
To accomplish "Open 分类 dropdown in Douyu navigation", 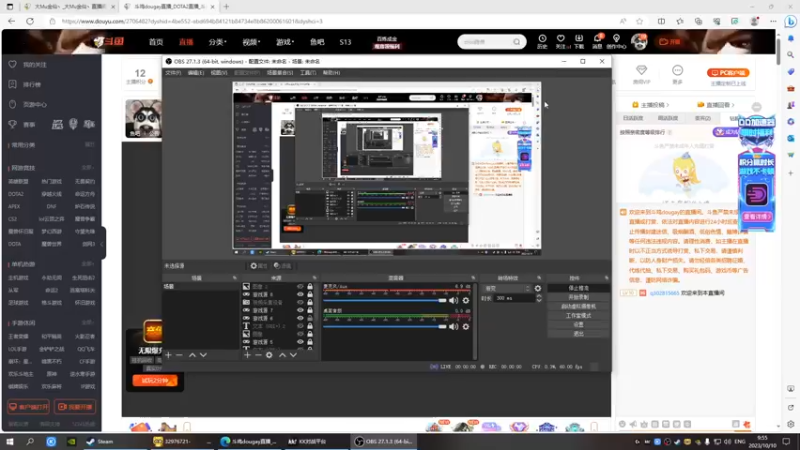I will (x=217, y=42).
